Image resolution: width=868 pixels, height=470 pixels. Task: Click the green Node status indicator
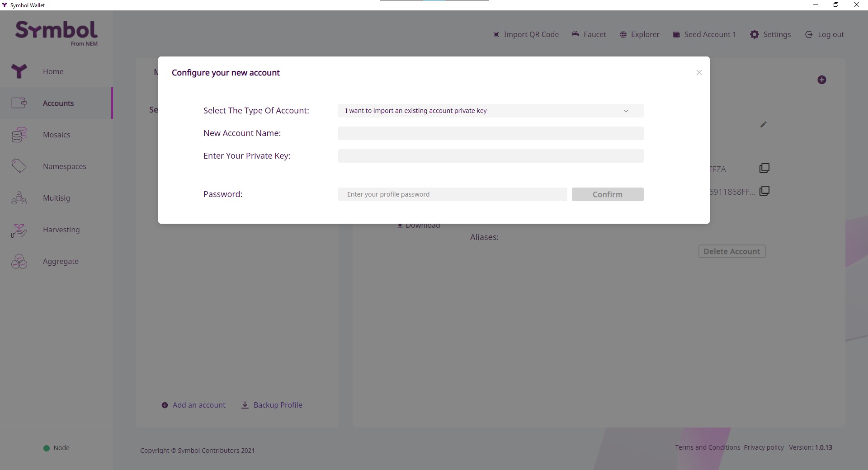(46, 448)
